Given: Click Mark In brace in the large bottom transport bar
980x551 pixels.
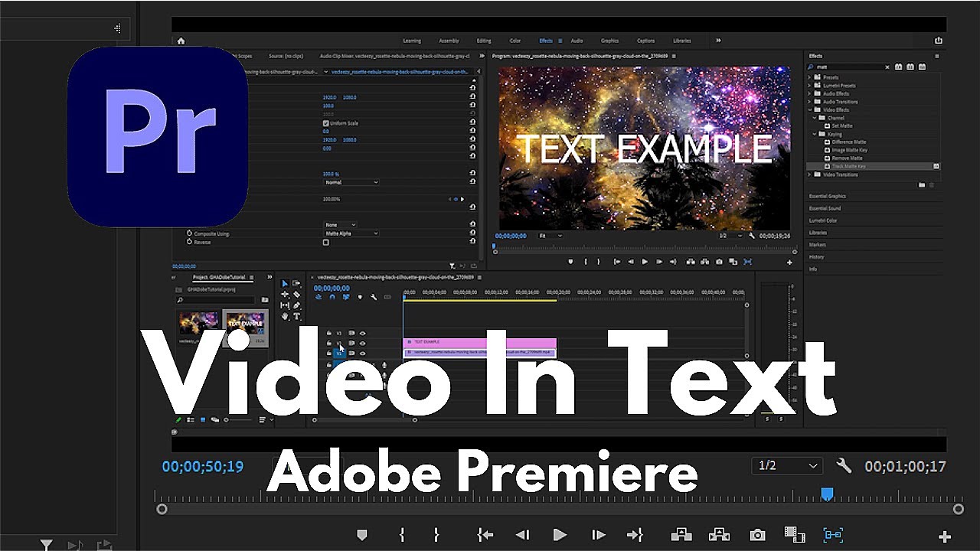Looking at the screenshot, I should 402,535.
